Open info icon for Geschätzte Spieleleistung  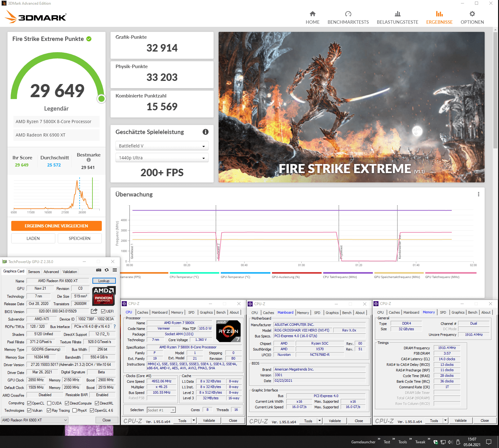tap(205, 132)
